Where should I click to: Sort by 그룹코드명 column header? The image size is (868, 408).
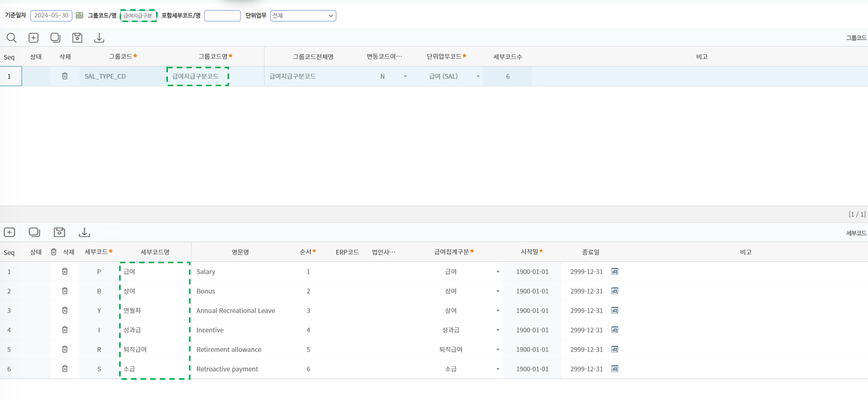pyautogui.click(x=215, y=56)
